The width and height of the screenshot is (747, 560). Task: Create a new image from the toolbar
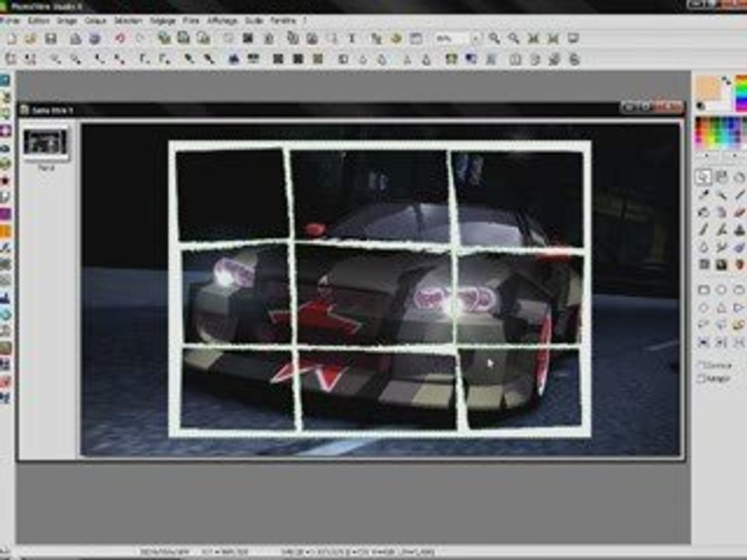coord(12,39)
